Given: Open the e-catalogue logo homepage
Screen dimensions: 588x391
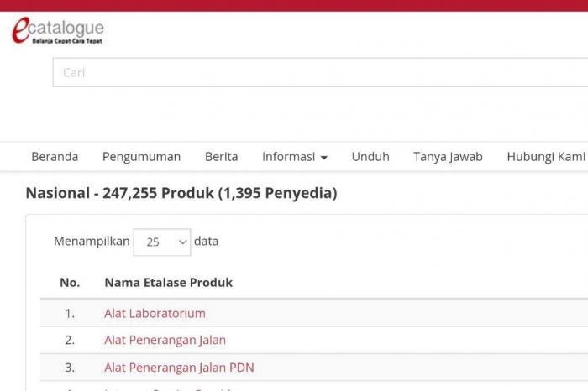Looking at the screenshot, I should click(58, 31).
